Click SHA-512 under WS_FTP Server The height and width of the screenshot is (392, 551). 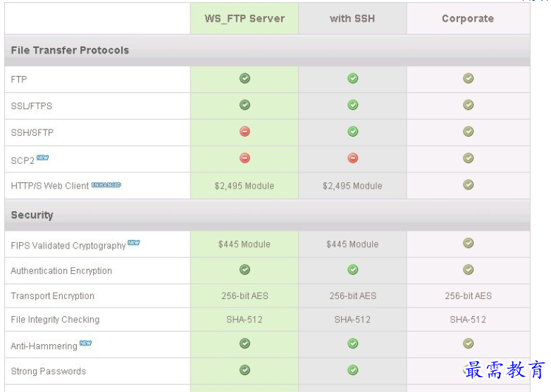244,320
